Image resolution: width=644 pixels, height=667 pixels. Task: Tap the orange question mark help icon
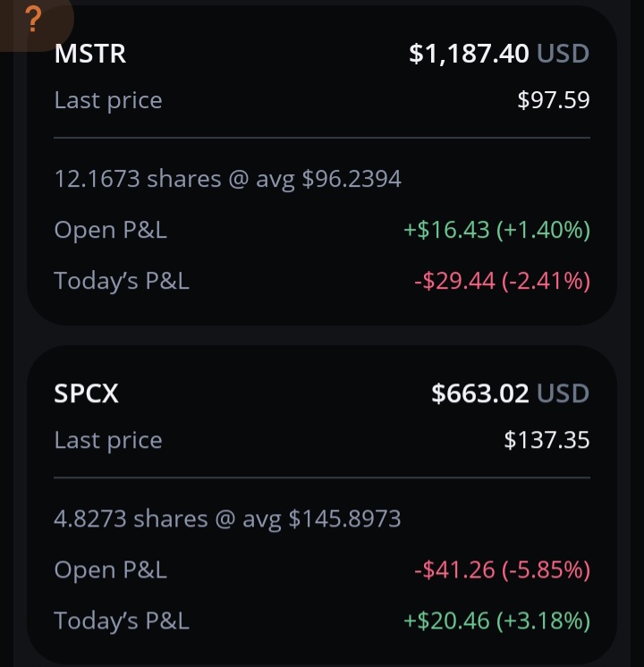(33, 20)
